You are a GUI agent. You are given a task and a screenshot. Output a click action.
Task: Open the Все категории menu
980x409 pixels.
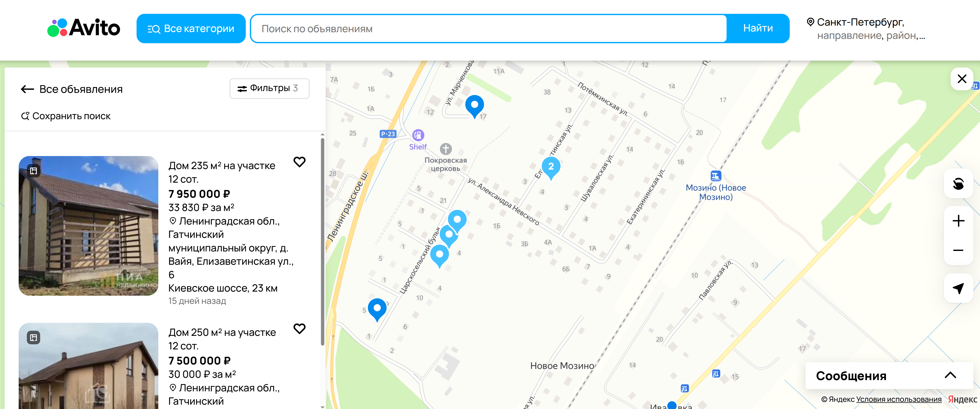[191, 29]
